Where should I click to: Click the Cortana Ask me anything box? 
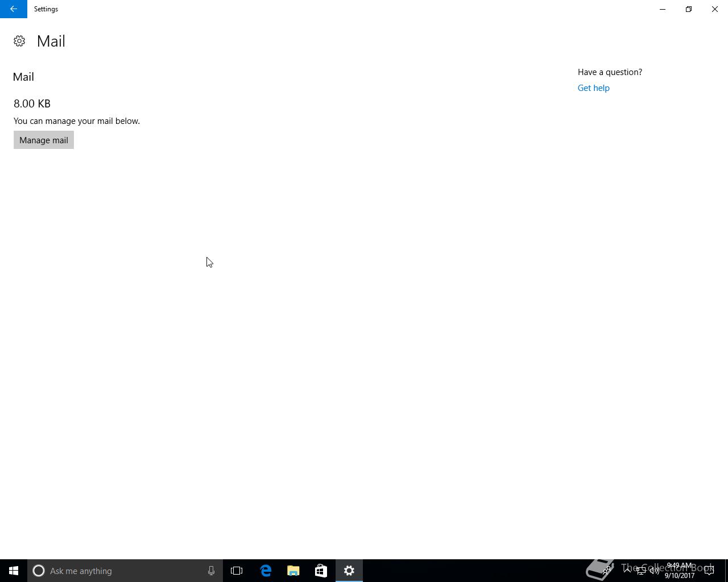click(125, 571)
